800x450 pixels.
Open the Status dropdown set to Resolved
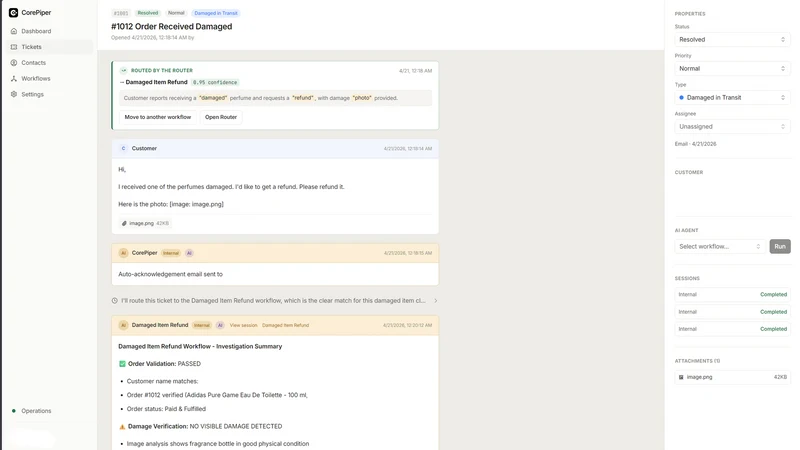[732, 39]
